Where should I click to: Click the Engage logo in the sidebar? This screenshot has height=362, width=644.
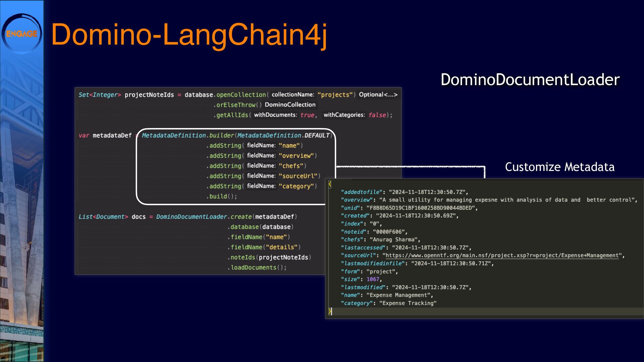[22, 34]
